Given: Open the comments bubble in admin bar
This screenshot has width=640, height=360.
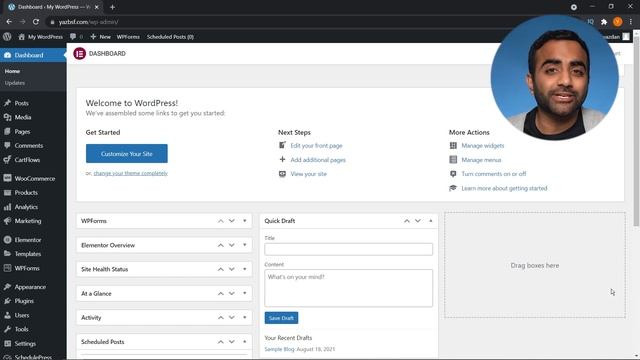Looking at the screenshot, I should pyautogui.click(x=73, y=37).
